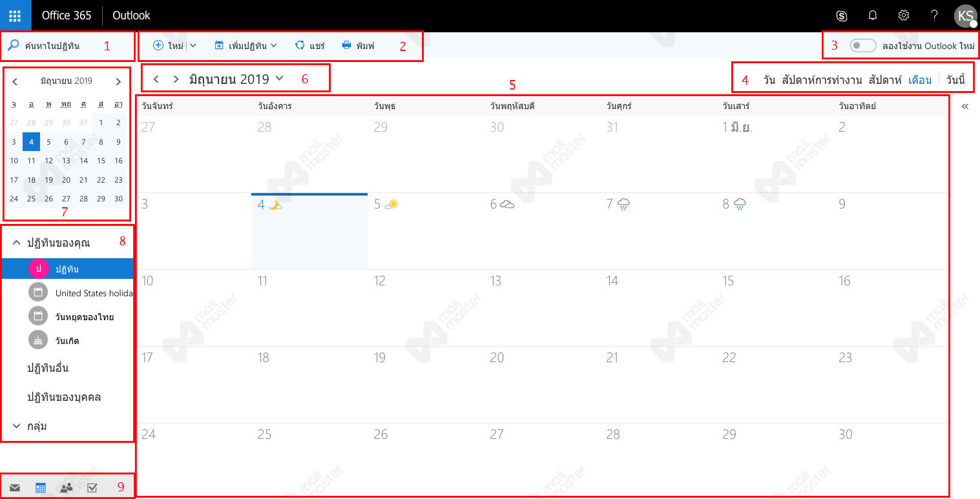980x499 pixels.
Task: Select June 4 cell in main calendar
Action: (309, 230)
